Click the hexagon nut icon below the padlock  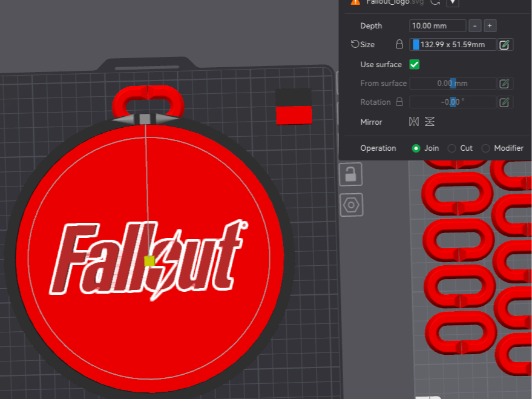pyautogui.click(x=351, y=205)
